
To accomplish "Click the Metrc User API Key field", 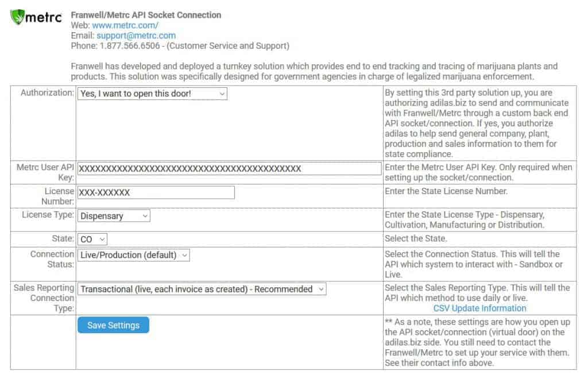I will (x=230, y=168).
